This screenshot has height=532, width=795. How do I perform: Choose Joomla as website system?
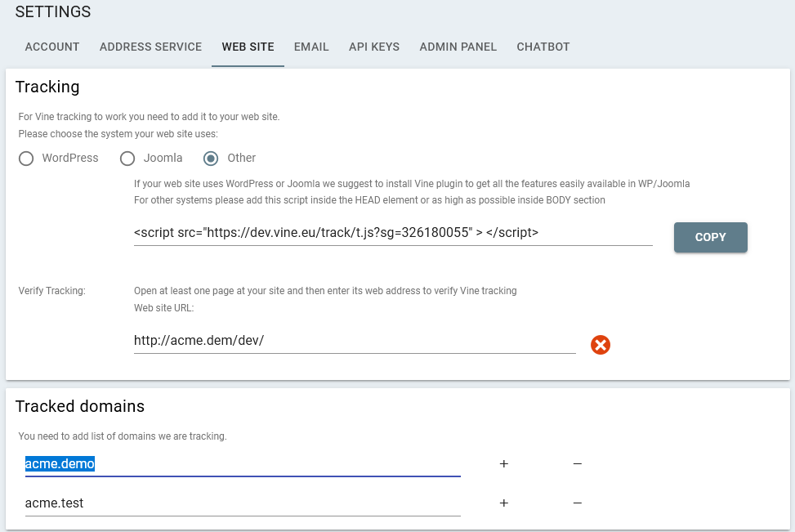point(127,158)
